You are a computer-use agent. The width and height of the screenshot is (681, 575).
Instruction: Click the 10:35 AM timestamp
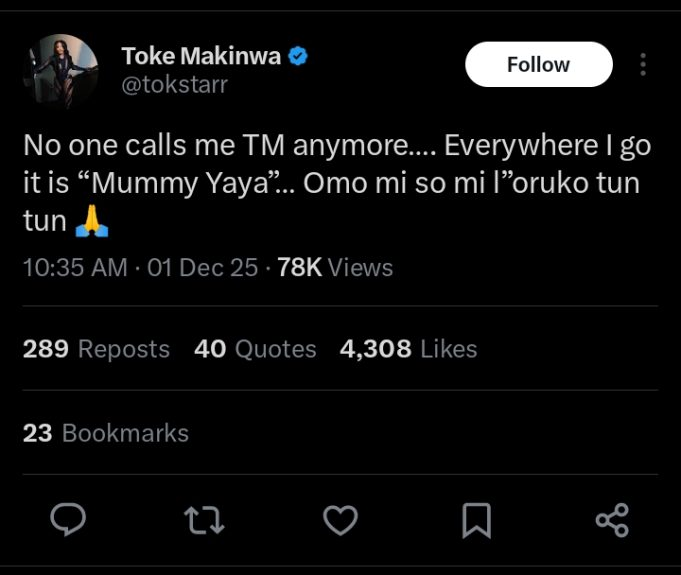[x=75, y=268]
